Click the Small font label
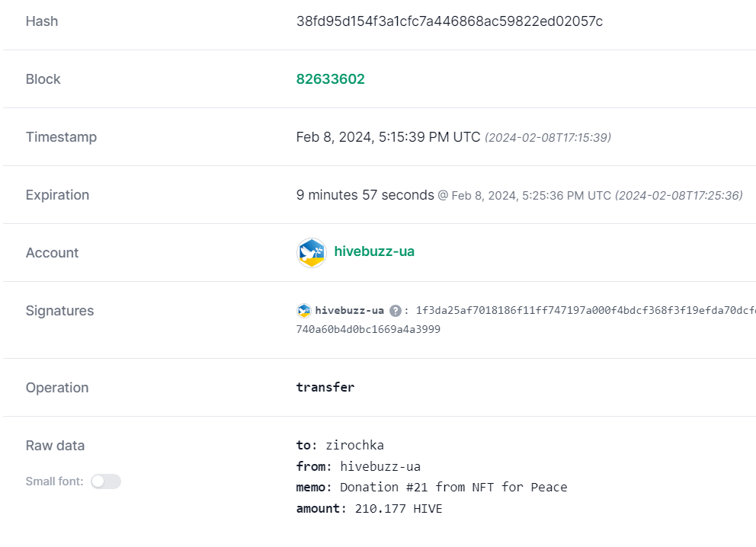 [x=54, y=481]
